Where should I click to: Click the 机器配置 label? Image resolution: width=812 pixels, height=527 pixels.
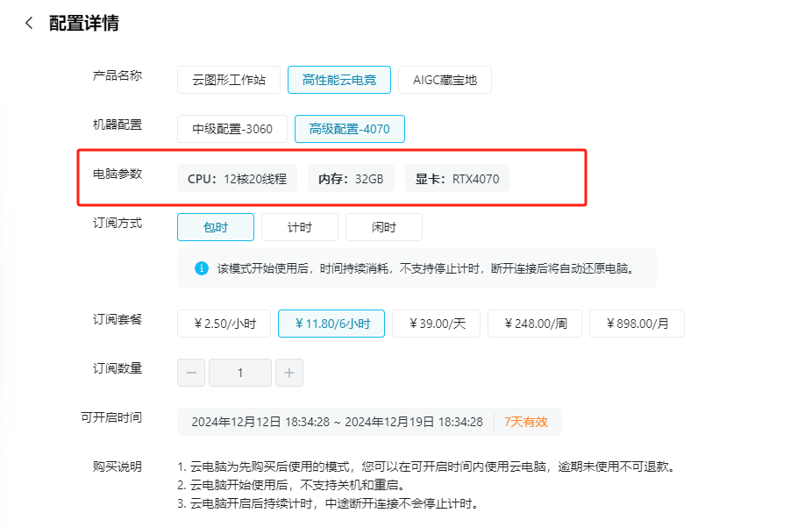tap(117, 125)
